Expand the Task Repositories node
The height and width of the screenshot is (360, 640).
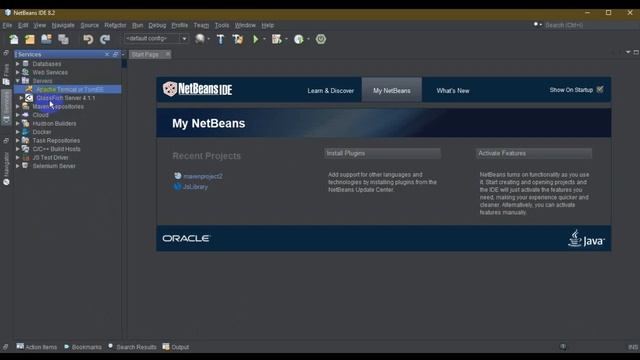(x=18, y=140)
